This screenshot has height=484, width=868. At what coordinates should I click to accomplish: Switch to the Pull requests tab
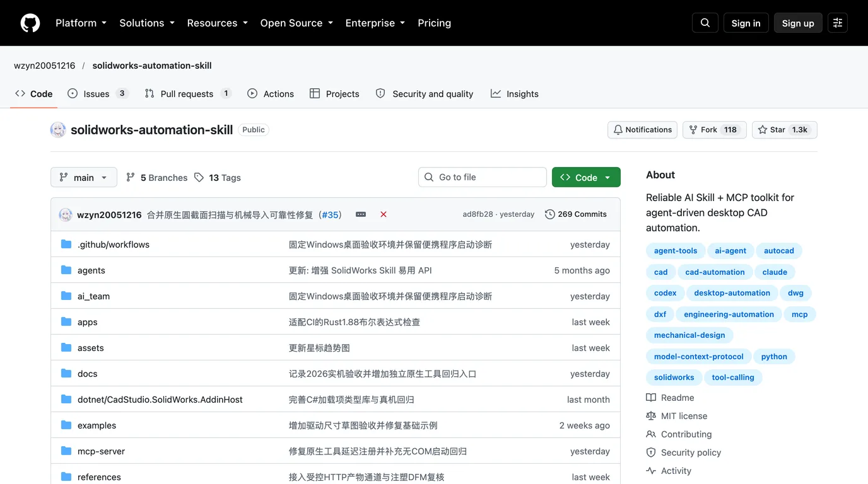[x=188, y=94]
